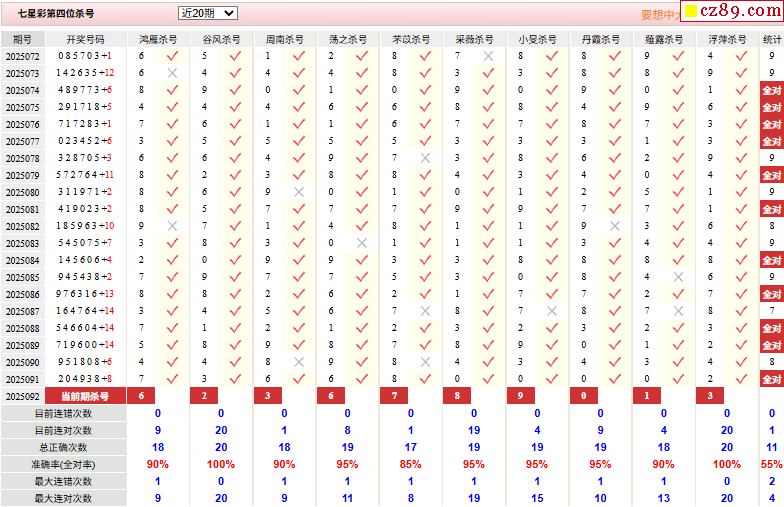Open the 近20期 period dropdown
784x507 pixels.
click(x=208, y=13)
